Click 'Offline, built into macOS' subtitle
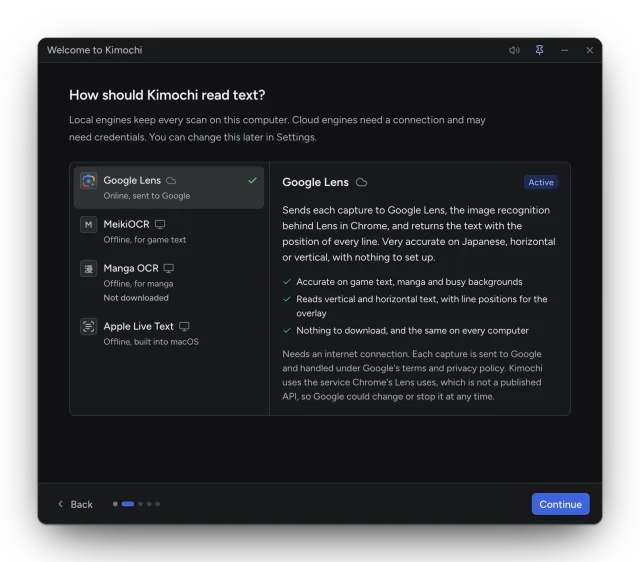640x562 pixels. point(151,342)
